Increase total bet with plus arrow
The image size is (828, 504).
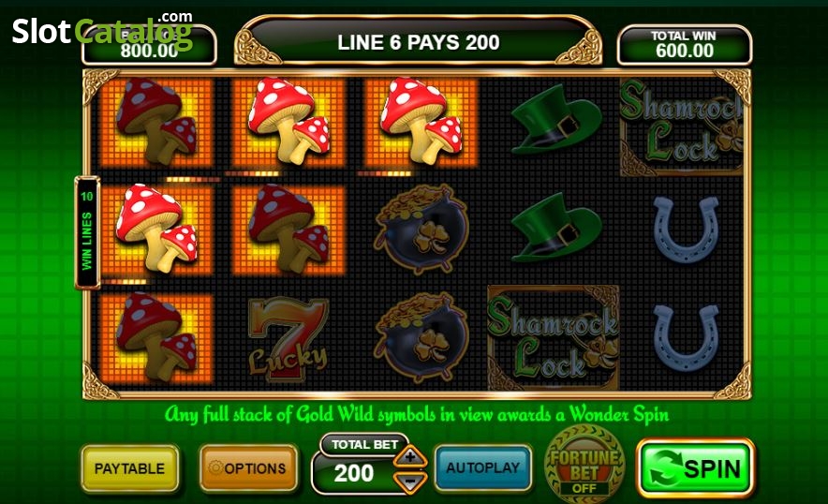click(x=410, y=456)
